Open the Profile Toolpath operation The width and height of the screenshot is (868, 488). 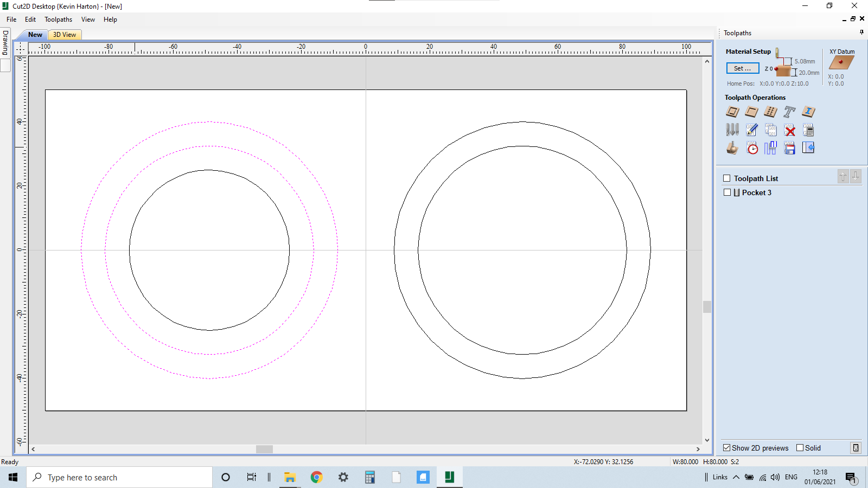click(x=732, y=112)
